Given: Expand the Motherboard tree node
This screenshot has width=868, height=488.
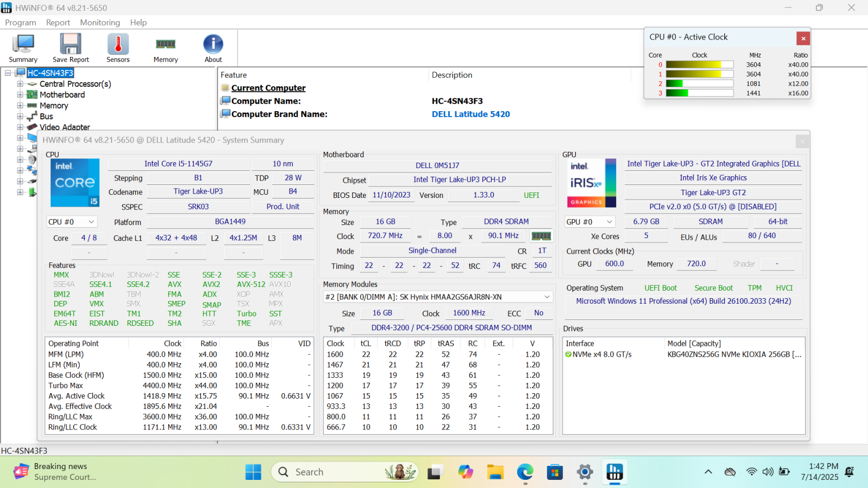Looking at the screenshot, I should 20,95.
